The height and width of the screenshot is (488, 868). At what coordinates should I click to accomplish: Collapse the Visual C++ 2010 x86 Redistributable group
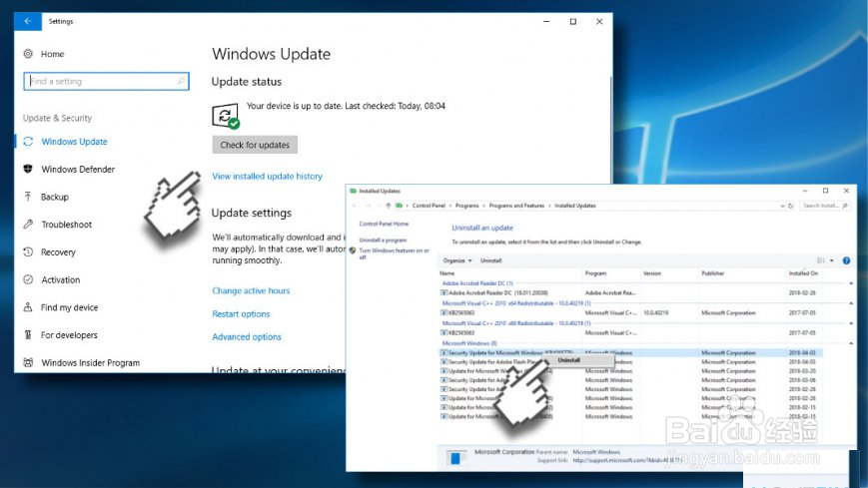click(x=851, y=323)
